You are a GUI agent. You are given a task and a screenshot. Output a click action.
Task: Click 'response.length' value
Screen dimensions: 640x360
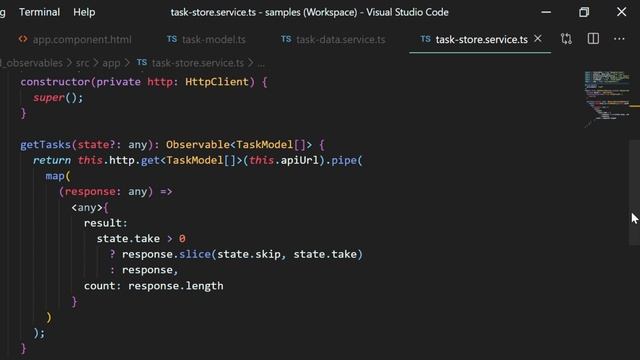[176, 286]
